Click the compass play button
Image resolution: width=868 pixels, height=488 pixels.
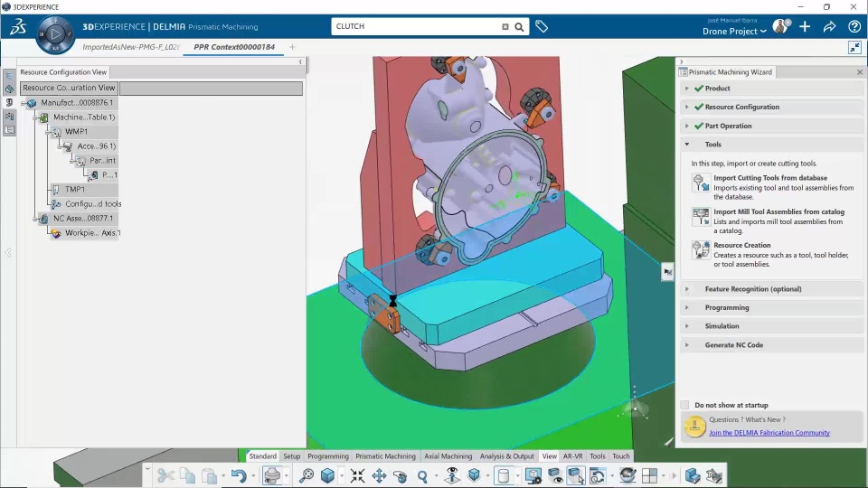click(x=55, y=34)
